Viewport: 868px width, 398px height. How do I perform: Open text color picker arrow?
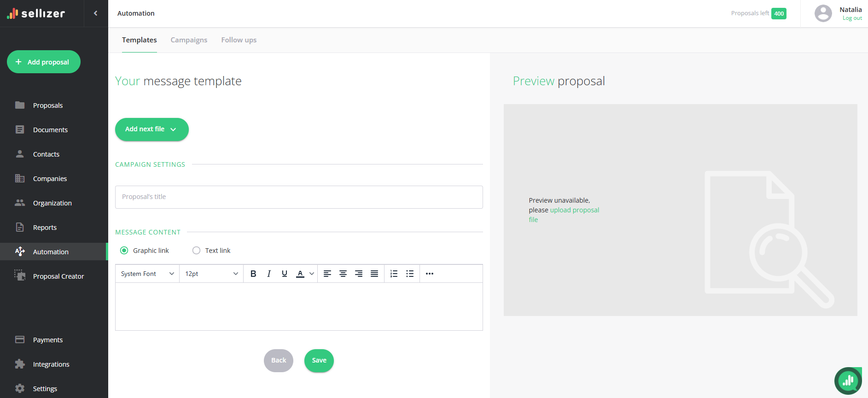click(x=312, y=274)
